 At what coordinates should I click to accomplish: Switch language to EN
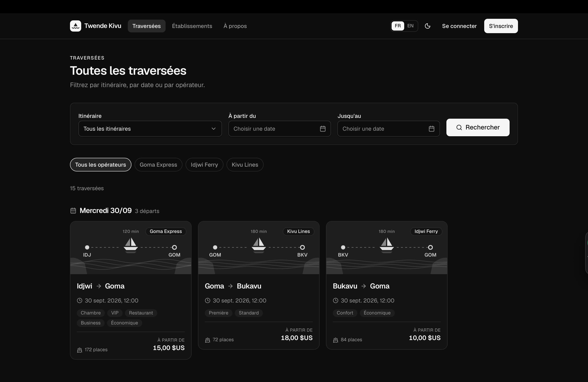tap(410, 26)
